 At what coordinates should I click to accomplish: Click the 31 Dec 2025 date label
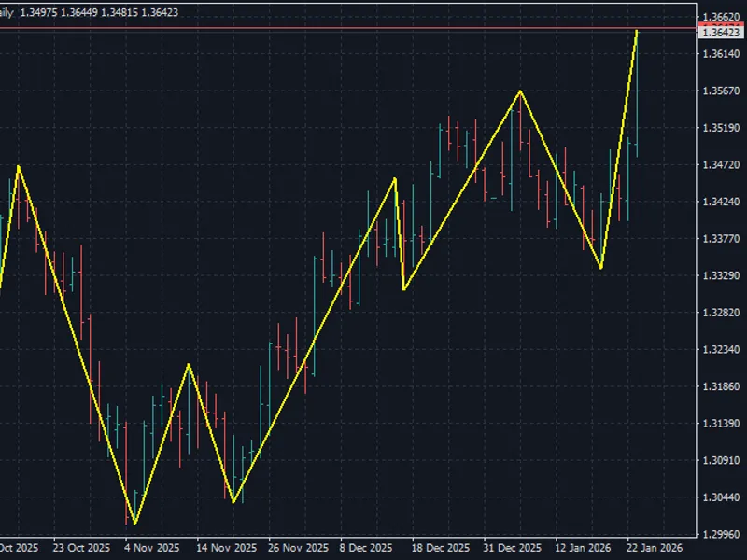pos(512,548)
